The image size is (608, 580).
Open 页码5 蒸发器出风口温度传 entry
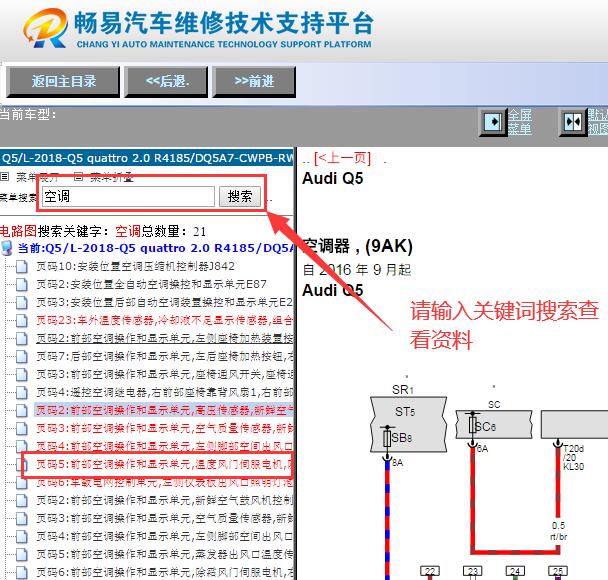164,554
